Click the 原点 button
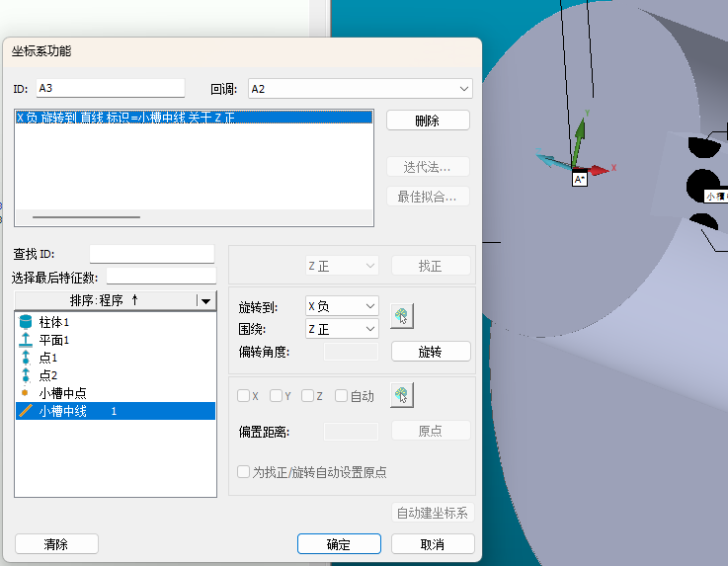Screen dimensions: 728x566 click(x=431, y=431)
